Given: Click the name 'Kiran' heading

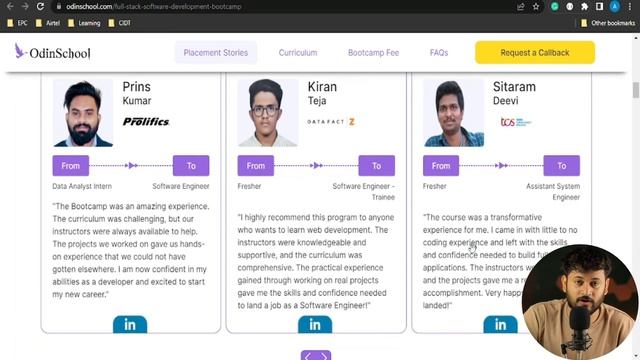Looking at the screenshot, I should (x=322, y=87).
